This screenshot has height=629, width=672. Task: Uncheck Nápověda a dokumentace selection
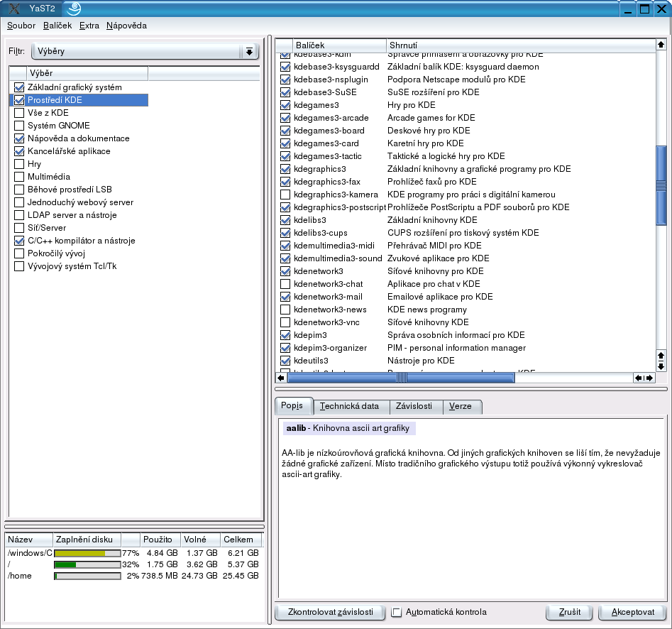click(x=19, y=138)
